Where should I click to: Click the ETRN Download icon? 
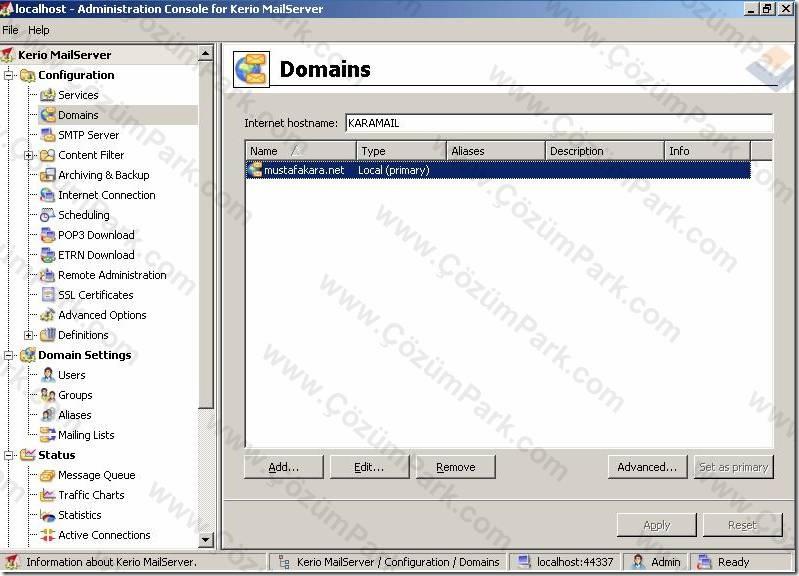coord(47,255)
